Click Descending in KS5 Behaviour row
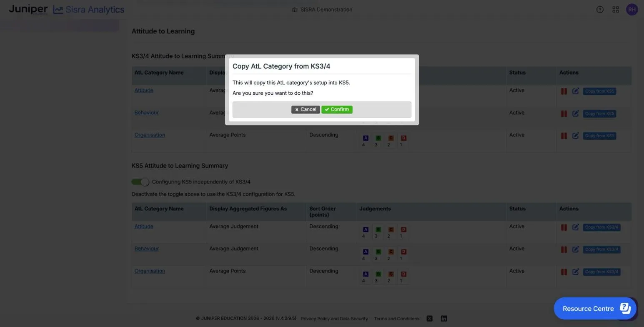This screenshot has width=644, height=327. 323,249
